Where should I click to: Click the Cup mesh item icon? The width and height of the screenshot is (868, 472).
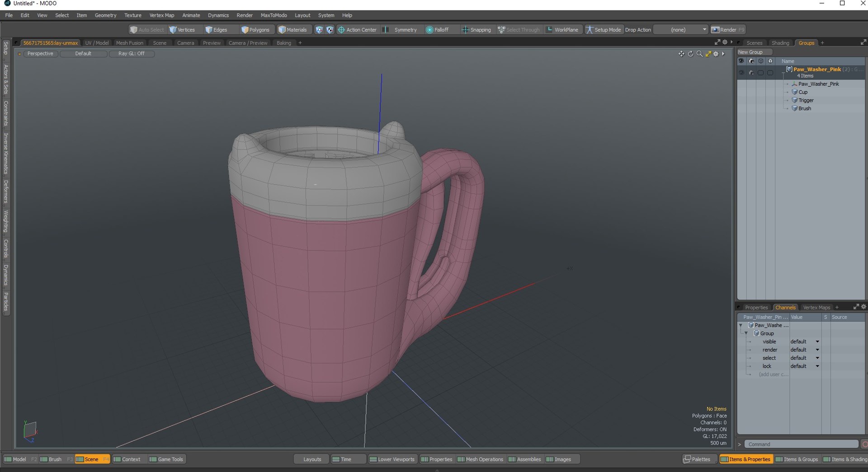[x=794, y=92]
